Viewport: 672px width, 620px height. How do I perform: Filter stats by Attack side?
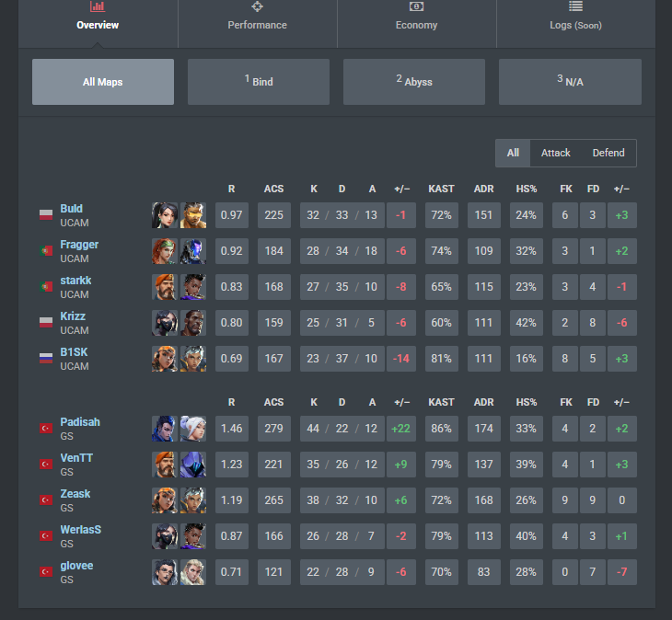(x=555, y=153)
